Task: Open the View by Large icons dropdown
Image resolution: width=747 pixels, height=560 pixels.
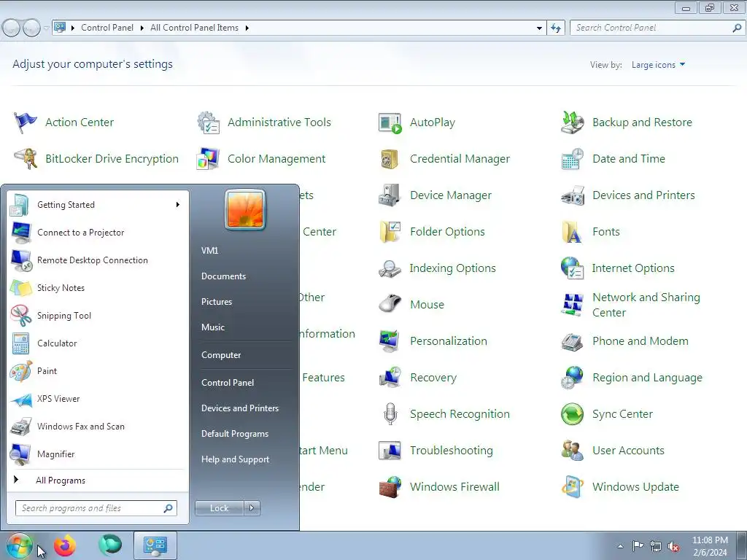Action: [x=658, y=65]
